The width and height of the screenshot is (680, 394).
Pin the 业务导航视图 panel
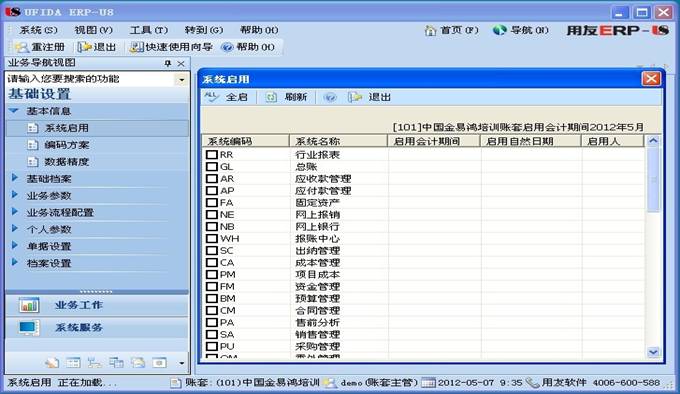(x=168, y=64)
